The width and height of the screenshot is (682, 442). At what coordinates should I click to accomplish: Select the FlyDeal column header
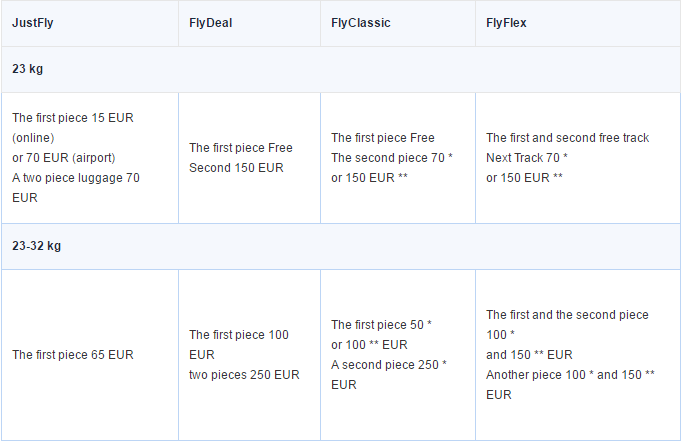click(210, 23)
